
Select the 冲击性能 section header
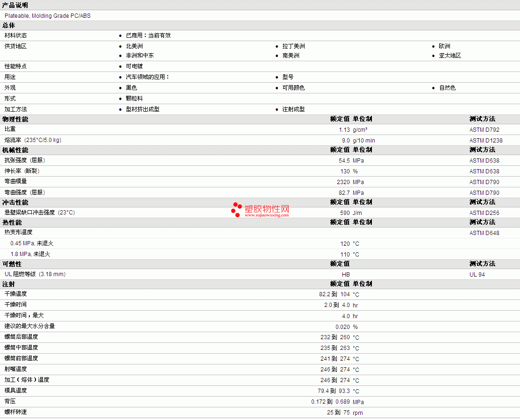click(15, 203)
